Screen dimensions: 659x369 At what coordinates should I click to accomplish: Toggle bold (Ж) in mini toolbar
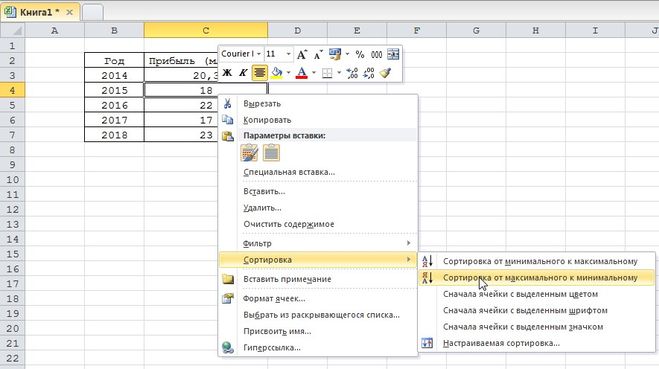(227, 73)
